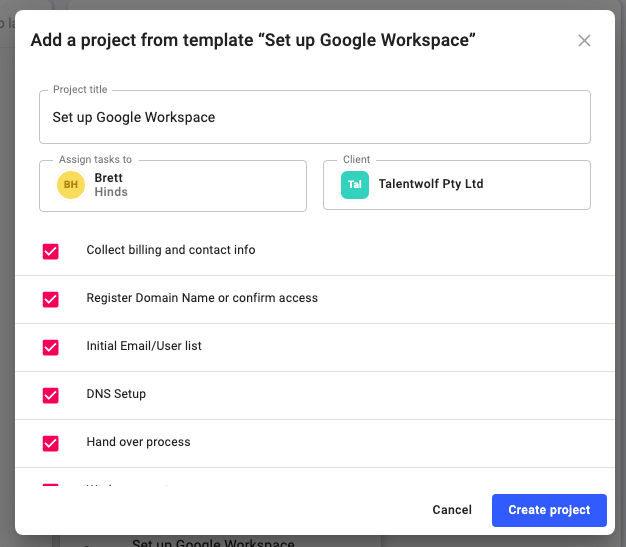Uncheck Initial Email/User list task
The height and width of the screenshot is (547, 626).
coord(51,347)
